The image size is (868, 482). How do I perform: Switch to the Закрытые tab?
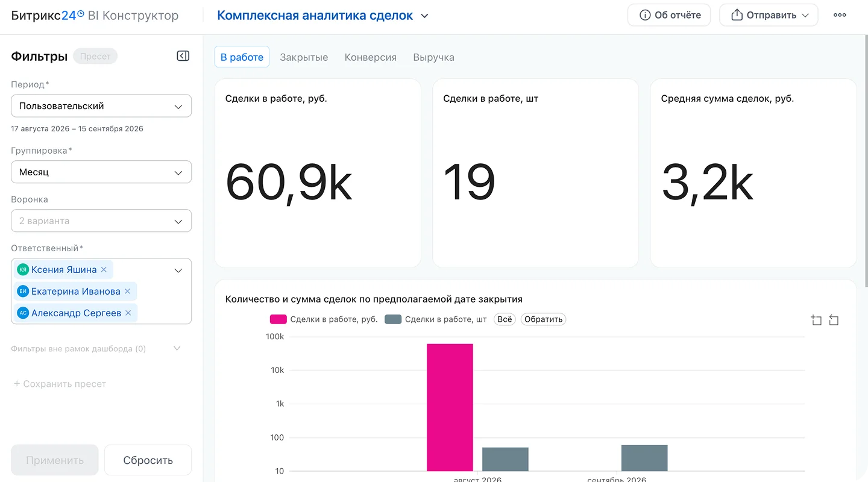(304, 57)
